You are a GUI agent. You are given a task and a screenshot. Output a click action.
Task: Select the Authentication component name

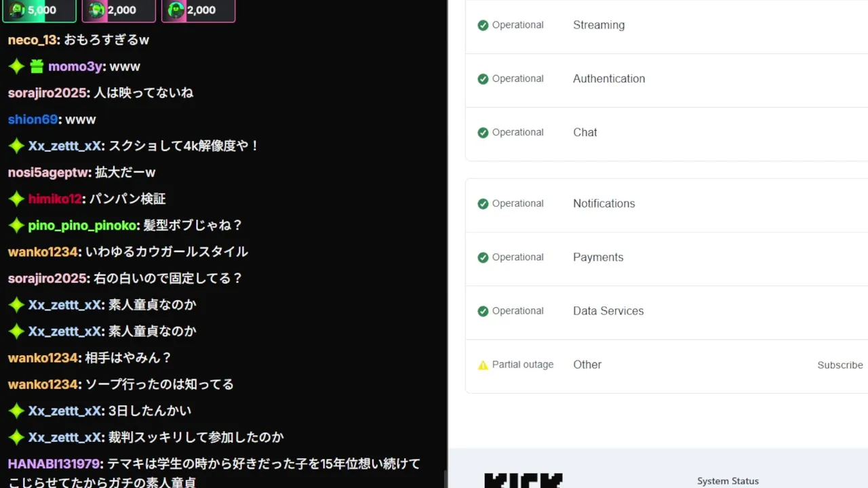click(x=609, y=79)
